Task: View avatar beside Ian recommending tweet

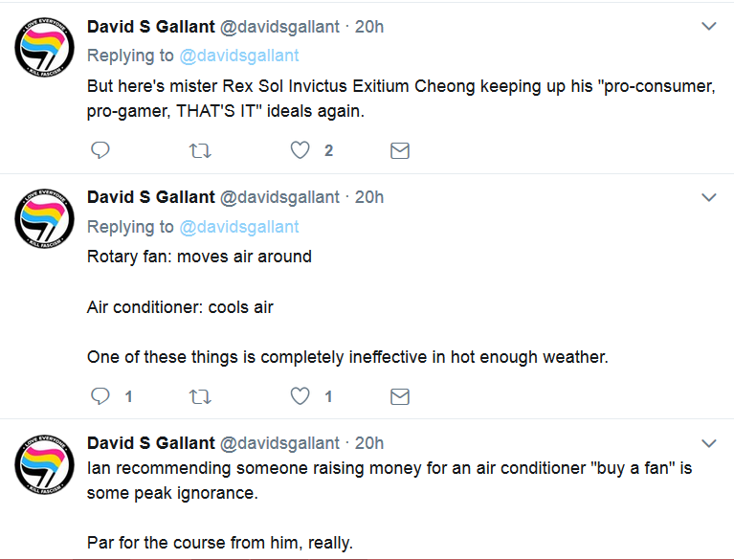Action: [44, 464]
